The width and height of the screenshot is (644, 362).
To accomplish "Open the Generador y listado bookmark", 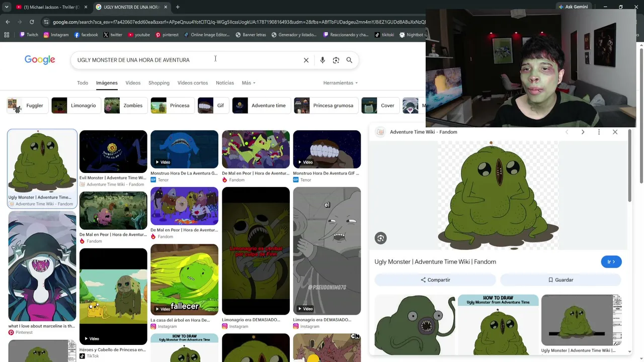I will pyautogui.click(x=294, y=35).
